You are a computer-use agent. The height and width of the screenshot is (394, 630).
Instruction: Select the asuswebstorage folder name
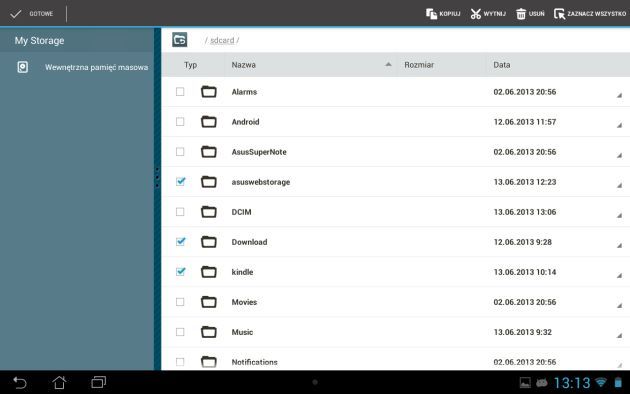(x=261, y=182)
